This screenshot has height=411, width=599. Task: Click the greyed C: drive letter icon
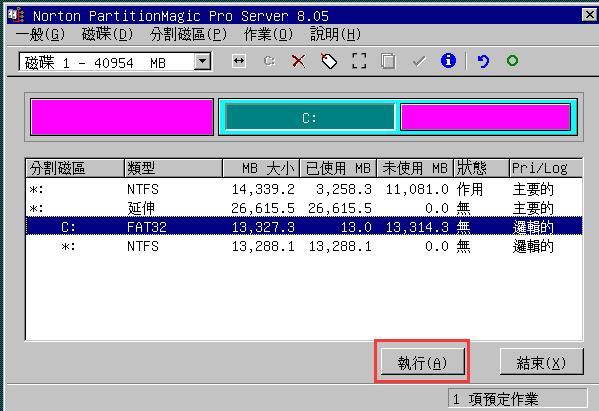coord(269,61)
